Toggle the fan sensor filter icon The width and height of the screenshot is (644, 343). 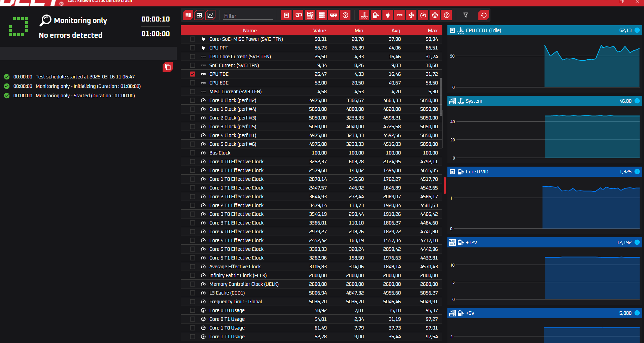click(411, 15)
